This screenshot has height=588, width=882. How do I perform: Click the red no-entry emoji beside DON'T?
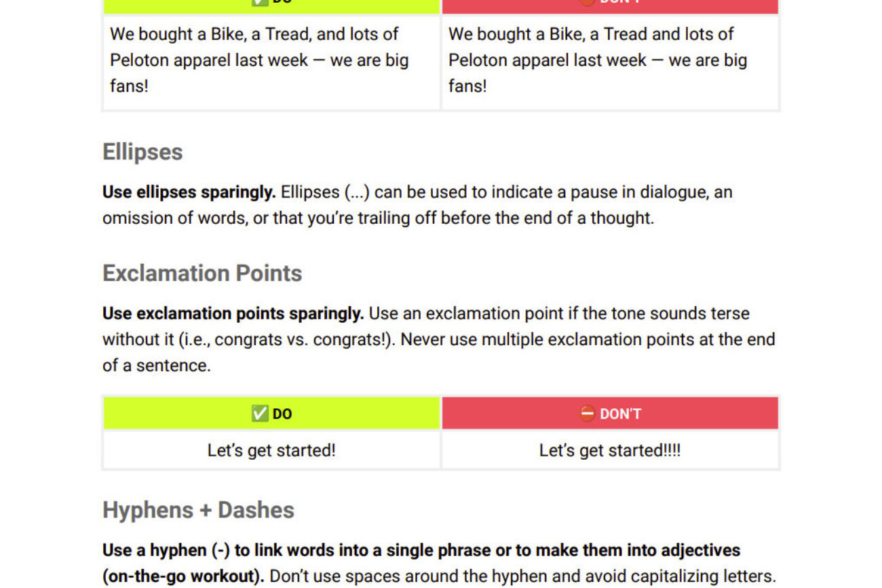(x=587, y=414)
